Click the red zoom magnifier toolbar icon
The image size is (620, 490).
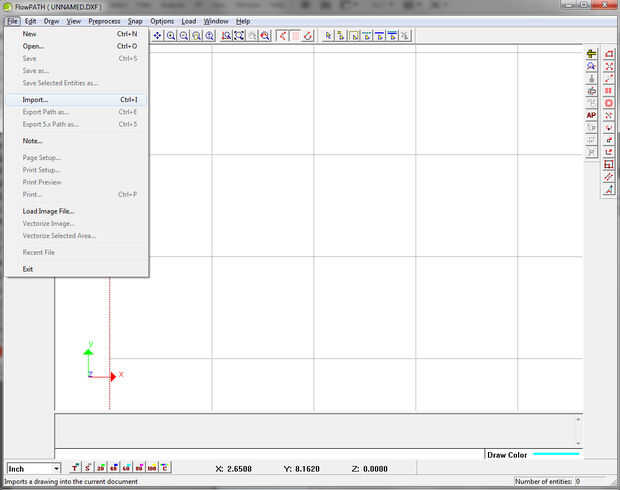[x=265, y=36]
